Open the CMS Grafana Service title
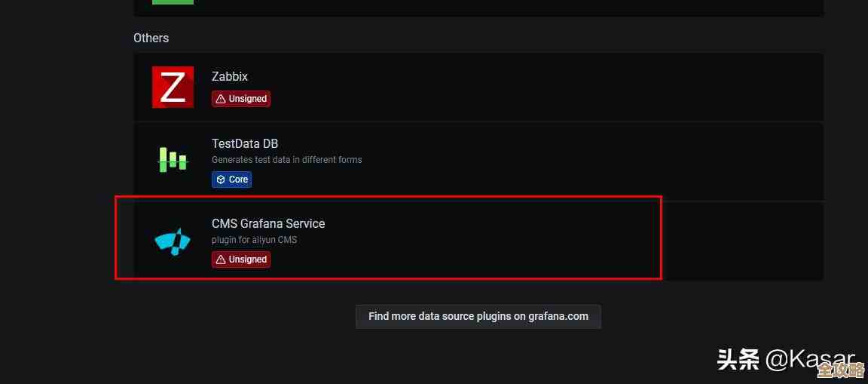 (x=268, y=223)
